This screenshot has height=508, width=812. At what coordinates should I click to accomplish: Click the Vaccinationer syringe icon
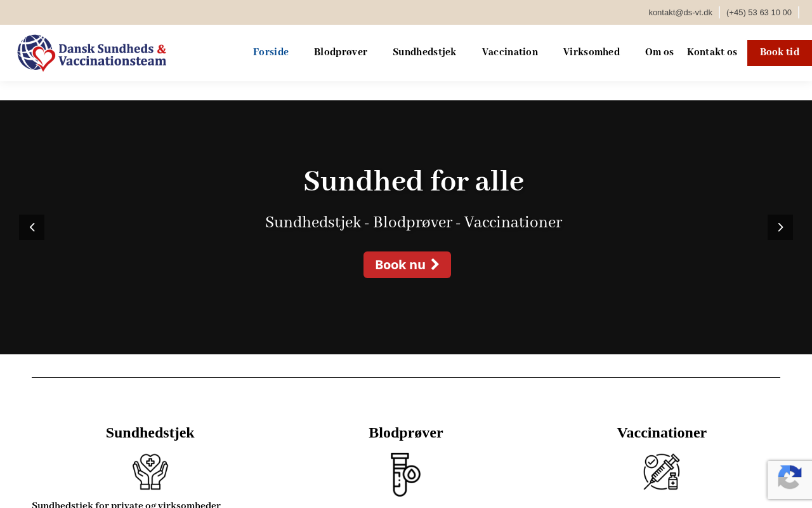pyautogui.click(x=662, y=472)
